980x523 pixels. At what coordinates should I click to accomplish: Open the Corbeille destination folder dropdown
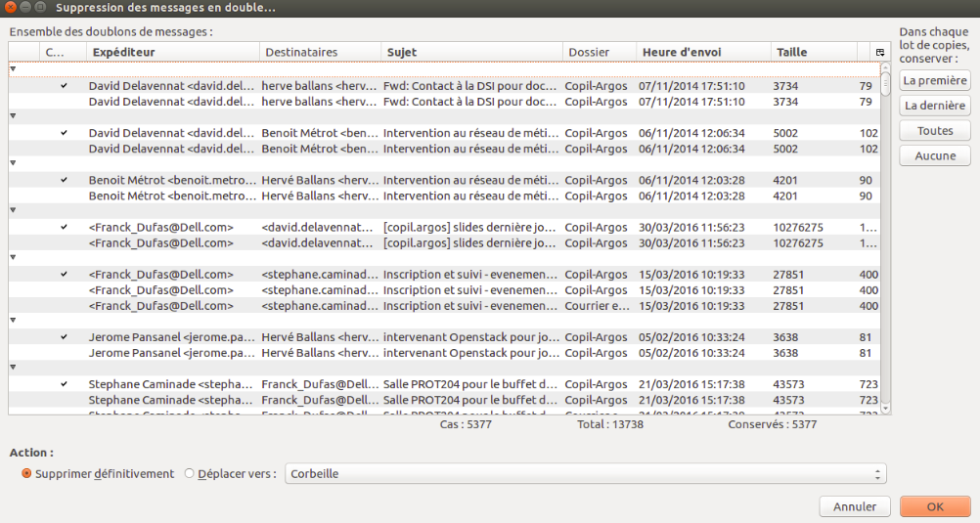click(585, 474)
